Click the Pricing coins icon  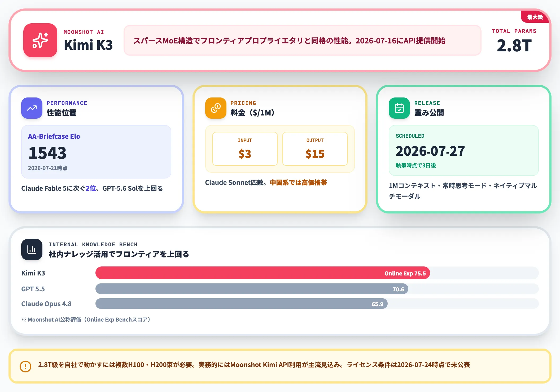(x=216, y=108)
